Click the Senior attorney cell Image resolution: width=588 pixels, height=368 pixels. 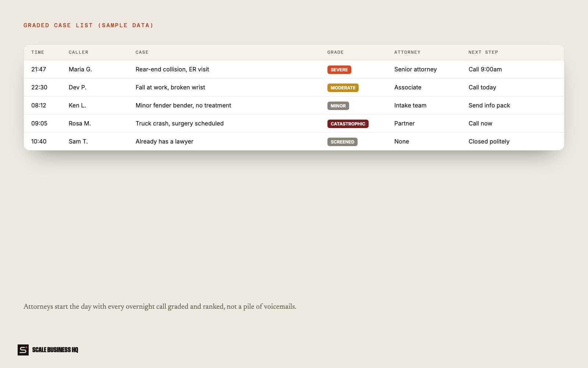click(x=416, y=69)
